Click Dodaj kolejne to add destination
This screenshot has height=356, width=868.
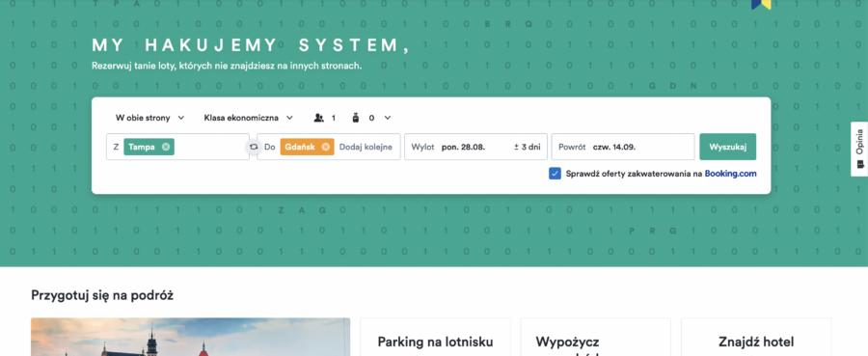coord(366,147)
